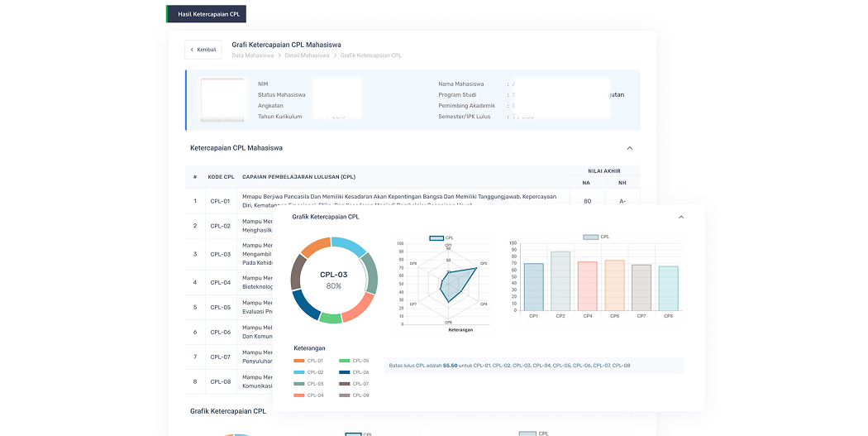Toggle CPL-02 in the Keterangan legend
868x436 pixels.
click(308, 372)
